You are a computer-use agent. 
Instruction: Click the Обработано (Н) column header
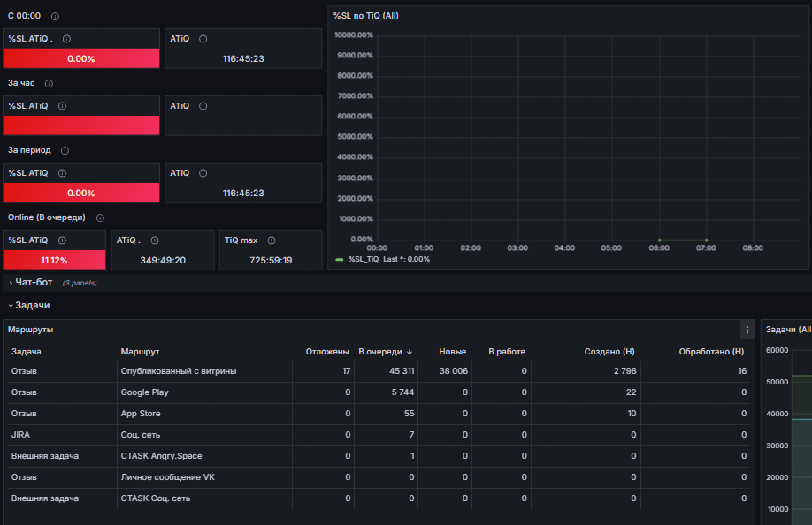[711, 352]
